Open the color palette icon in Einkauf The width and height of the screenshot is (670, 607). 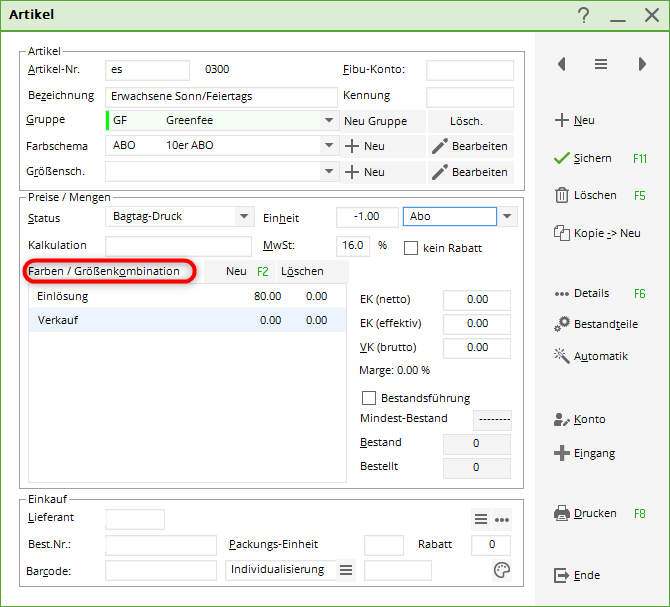point(502,570)
